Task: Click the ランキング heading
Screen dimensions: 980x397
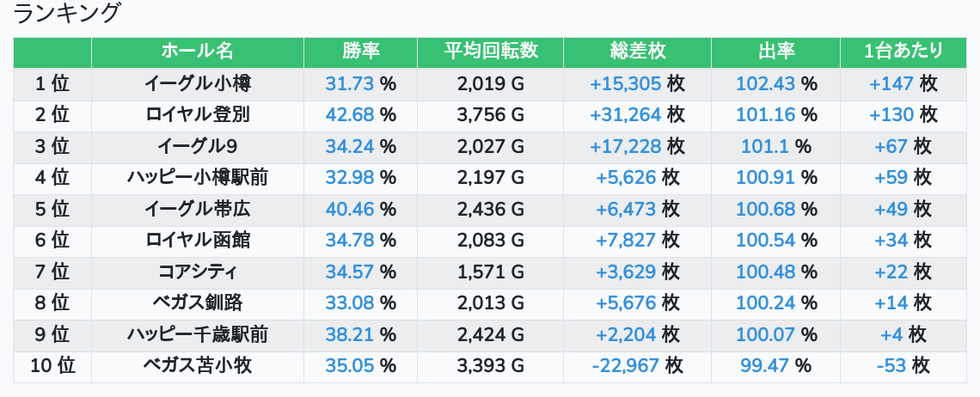Action: point(68,14)
